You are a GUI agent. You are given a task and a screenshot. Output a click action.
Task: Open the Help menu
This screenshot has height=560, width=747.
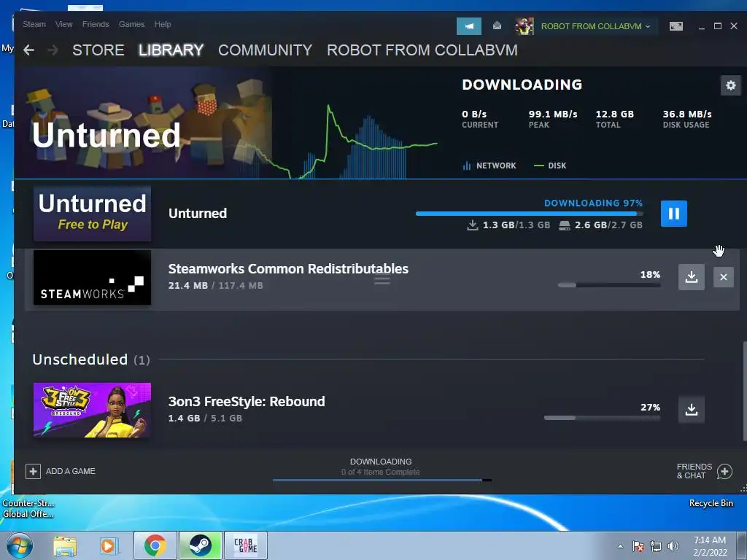(163, 24)
